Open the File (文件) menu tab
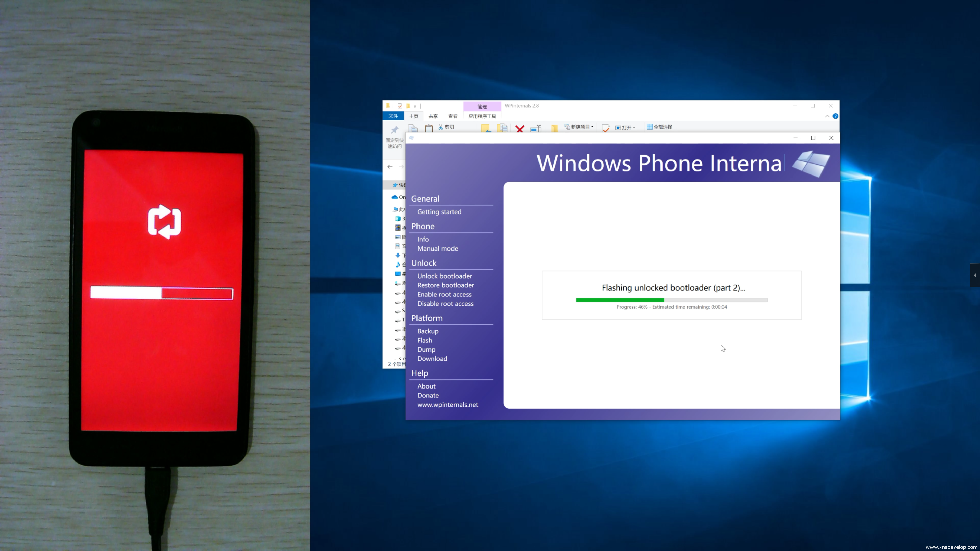Viewport: 980px width, 551px height. click(x=393, y=116)
